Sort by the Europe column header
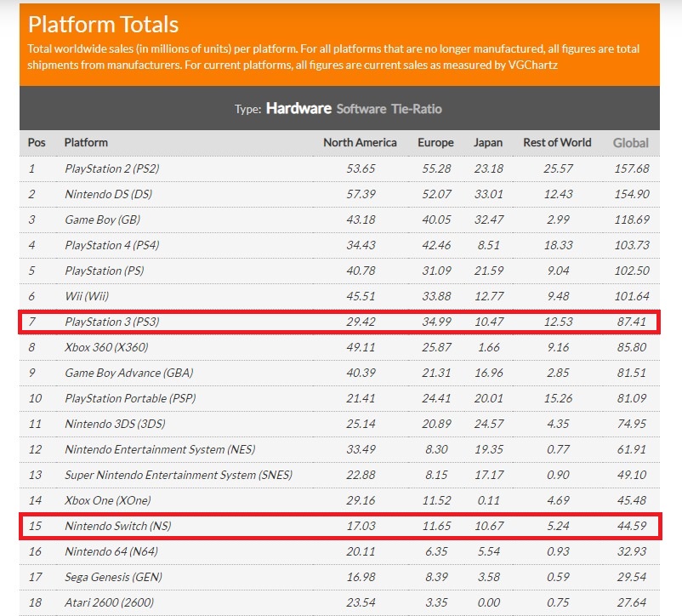 [435, 142]
